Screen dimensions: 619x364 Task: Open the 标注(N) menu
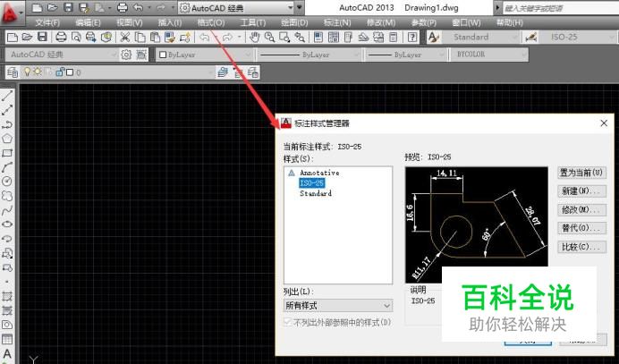coord(337,23)
